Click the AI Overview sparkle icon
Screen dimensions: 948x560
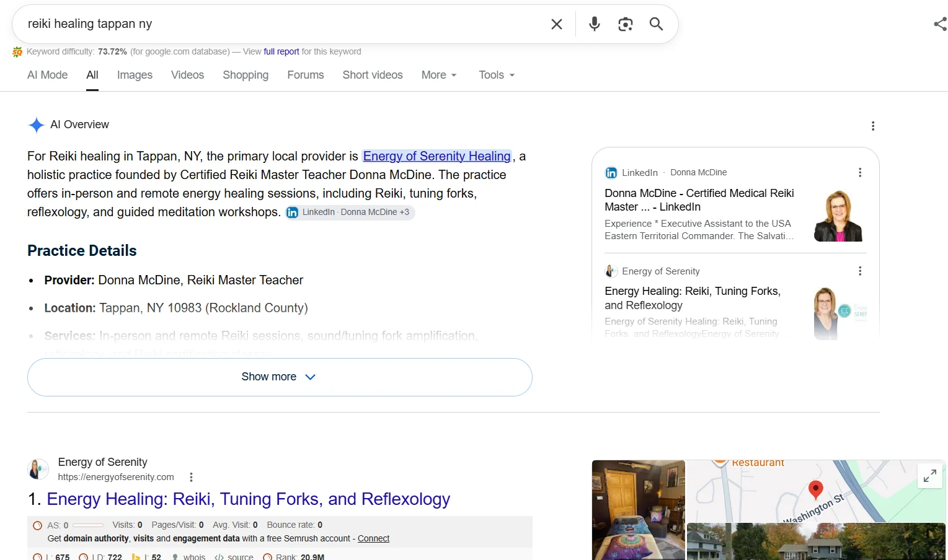tap(37, 125)
